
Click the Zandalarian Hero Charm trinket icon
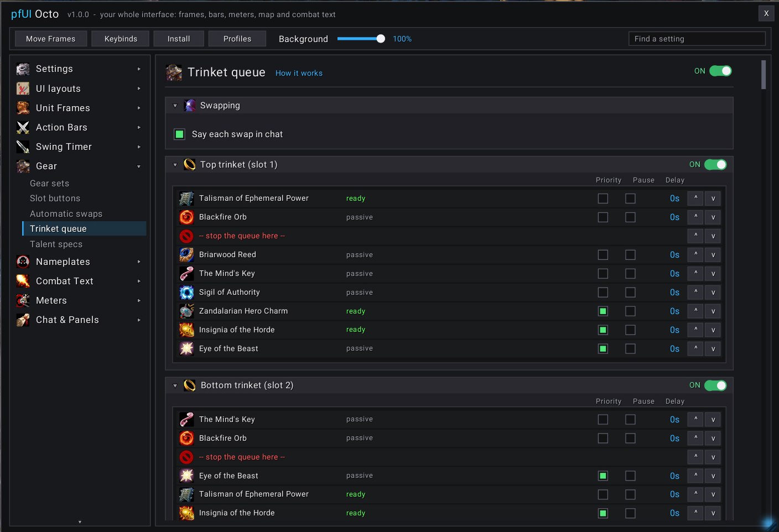(x=186, y=311)
